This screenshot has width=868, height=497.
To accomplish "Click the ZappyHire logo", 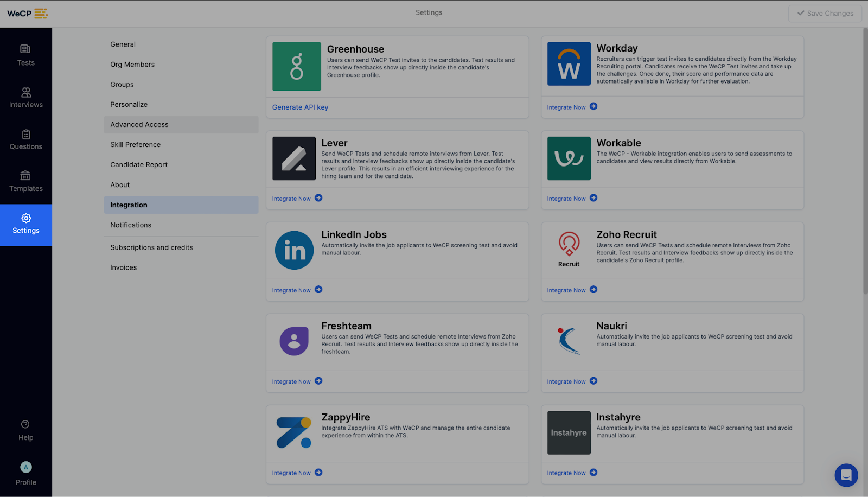I will pyautogui.click(x=294, y=432).
